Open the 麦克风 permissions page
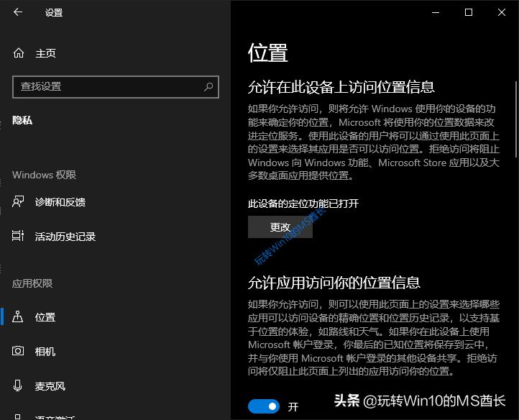This screenshot has height=420, width=519. tap(50, 386)
